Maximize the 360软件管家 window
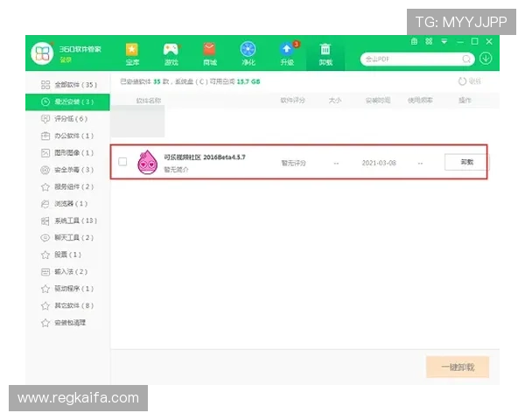The image size is (525, 420). [474, 41]
